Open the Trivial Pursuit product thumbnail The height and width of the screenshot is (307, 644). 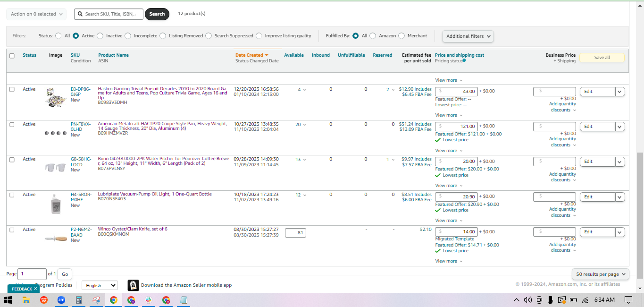tap(56, 97)
